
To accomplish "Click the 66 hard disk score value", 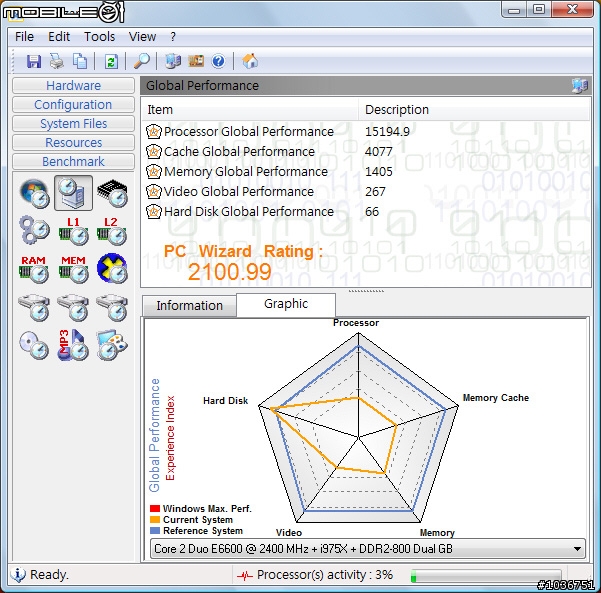I will [372, 211].
